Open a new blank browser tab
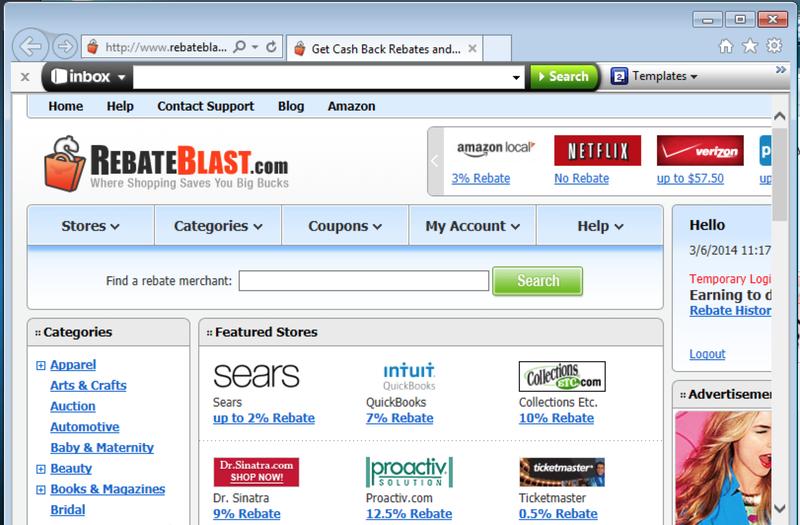This screenshot has height=525, width=800. tap(497, 48)
